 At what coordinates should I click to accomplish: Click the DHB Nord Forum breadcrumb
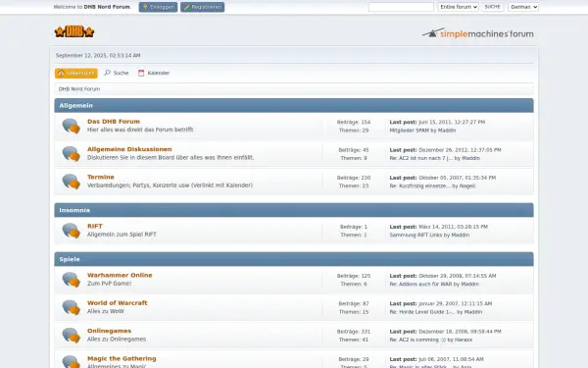pyautogui.click(x=79, y=89)
